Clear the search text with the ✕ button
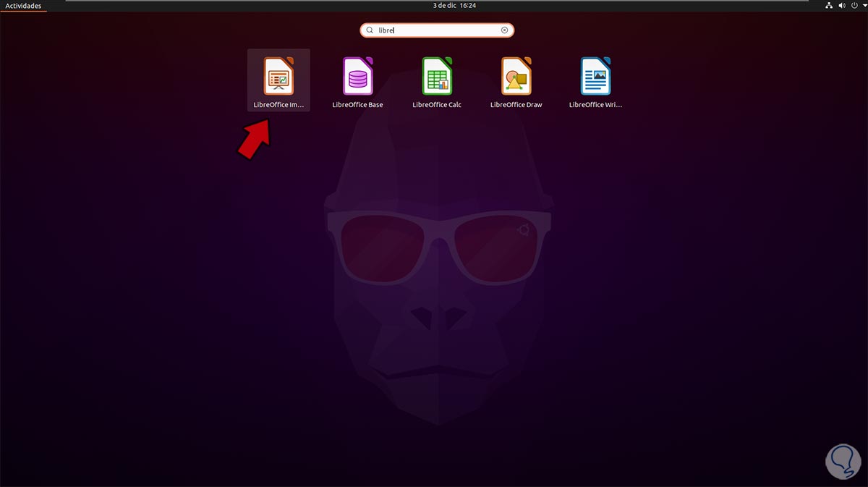This screenshot has width=868, height=487. [x=504, y=30]
